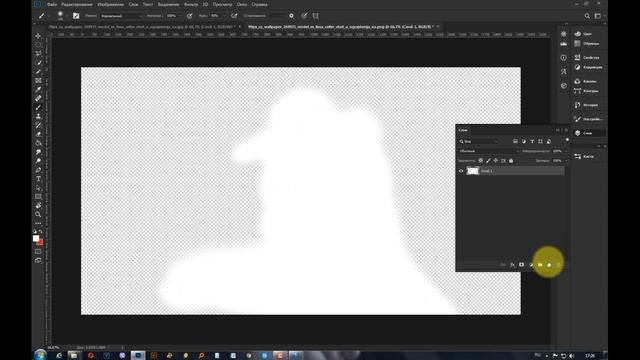Toggle pressure for size

[304, 16]
